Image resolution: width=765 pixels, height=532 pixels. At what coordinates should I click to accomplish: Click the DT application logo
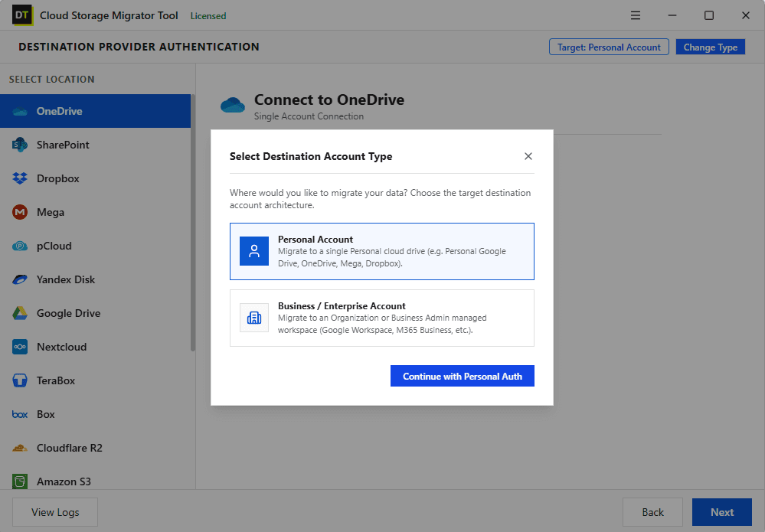(x=22, y=15)
